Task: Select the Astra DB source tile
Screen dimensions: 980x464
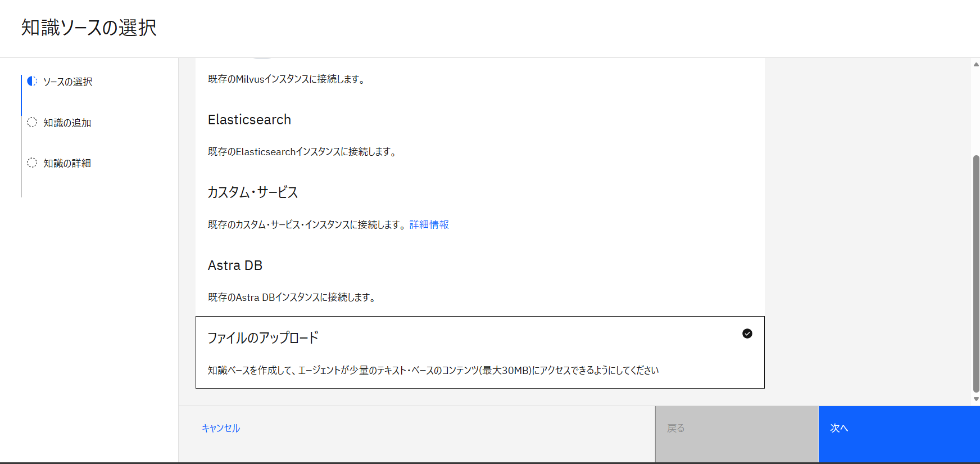Action: point(479,280)
